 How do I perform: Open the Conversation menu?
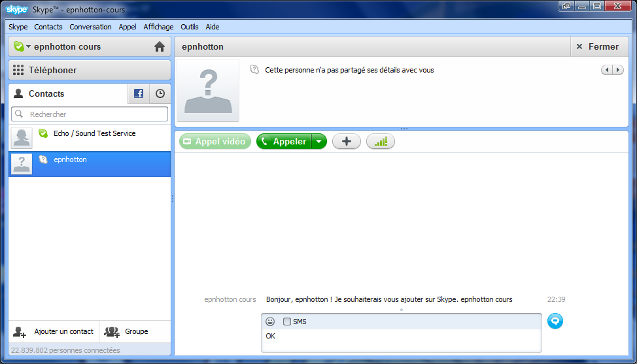pos(90,27)
